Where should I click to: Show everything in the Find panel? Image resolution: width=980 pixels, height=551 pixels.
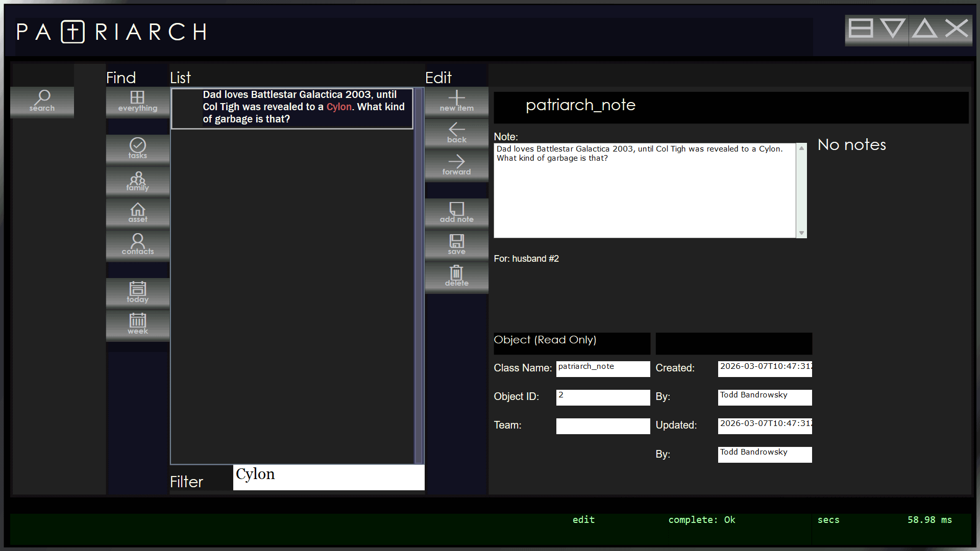coord(137,101)
